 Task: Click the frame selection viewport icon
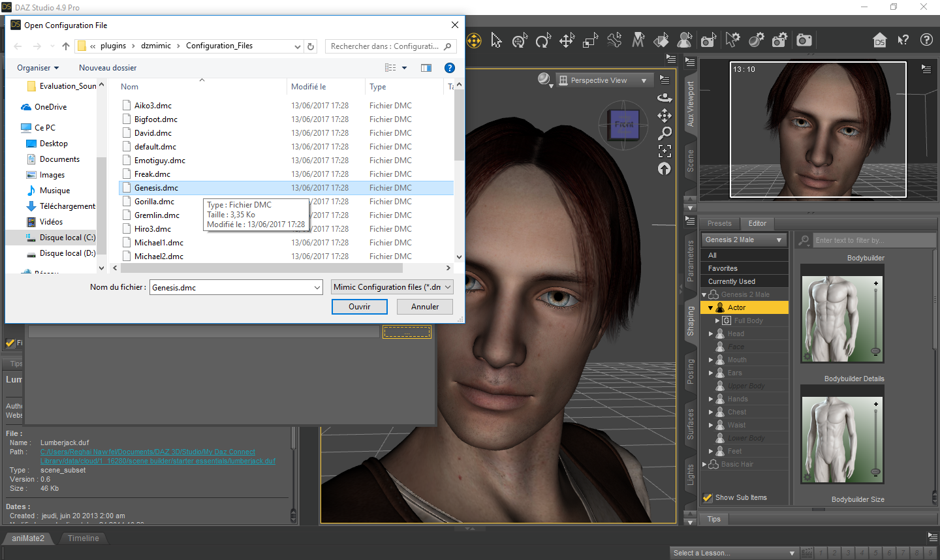tap(665, 151)
